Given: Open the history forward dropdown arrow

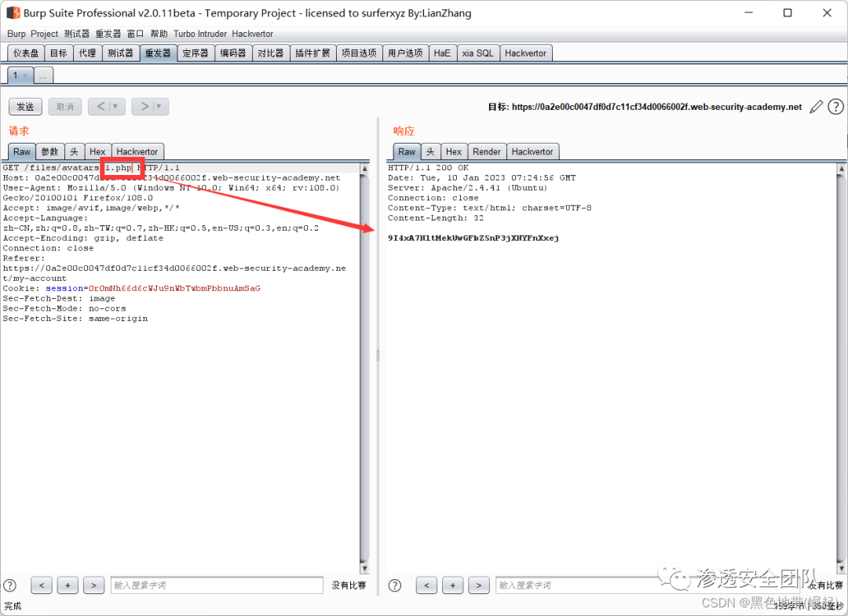Looking at the screenshot, I should click(x=159, y=107).
